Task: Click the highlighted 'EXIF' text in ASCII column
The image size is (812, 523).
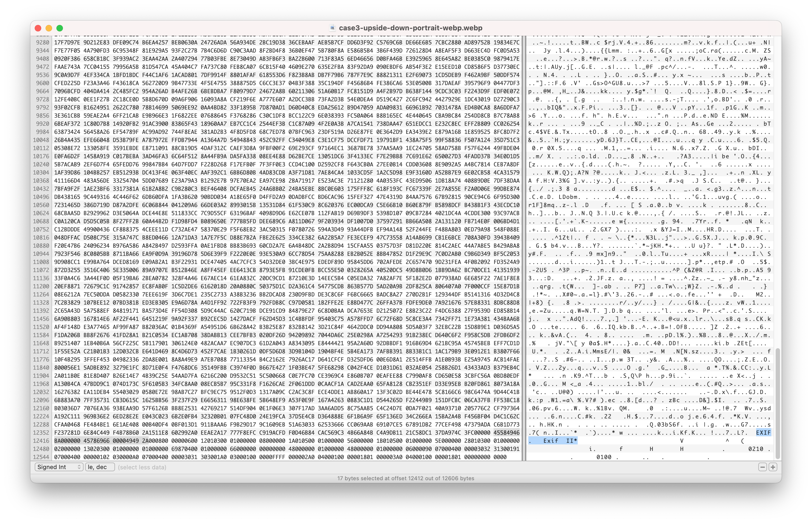Action: tap(763, 433)
